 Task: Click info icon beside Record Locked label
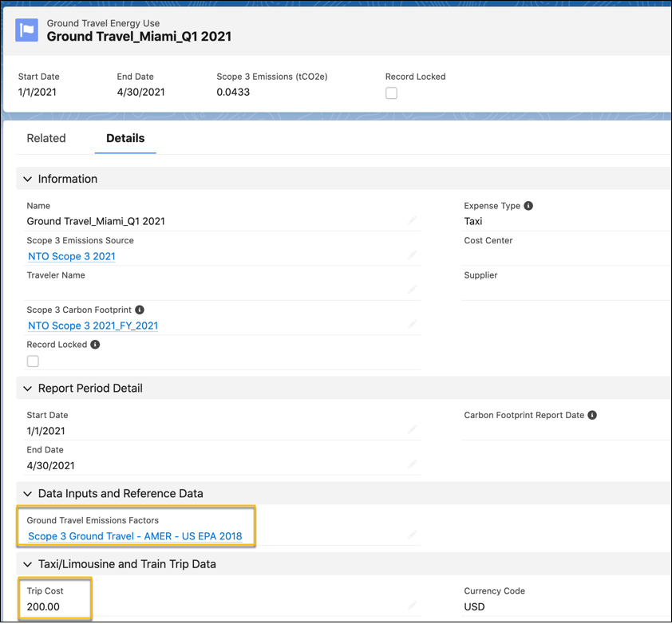point(95,345)
